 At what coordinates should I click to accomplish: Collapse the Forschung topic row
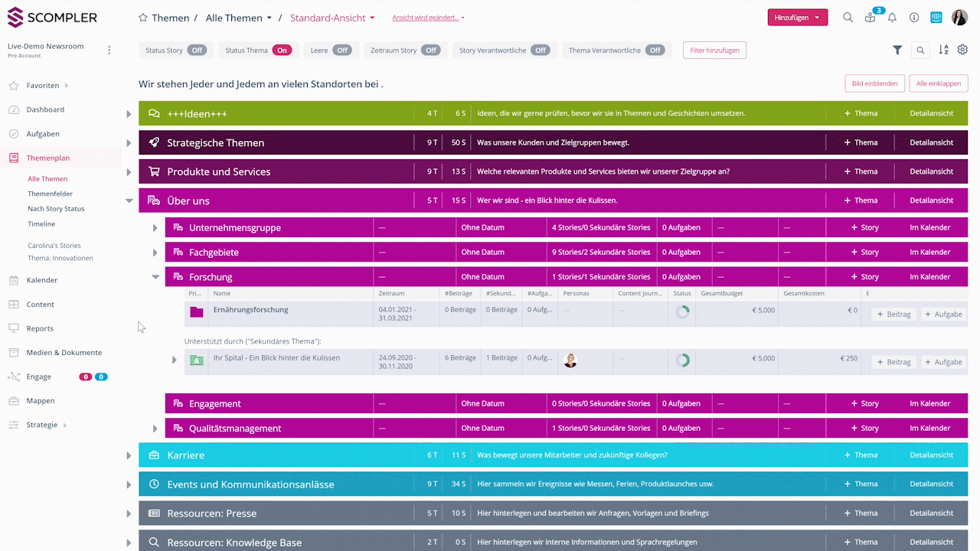(x=155, y=277)
